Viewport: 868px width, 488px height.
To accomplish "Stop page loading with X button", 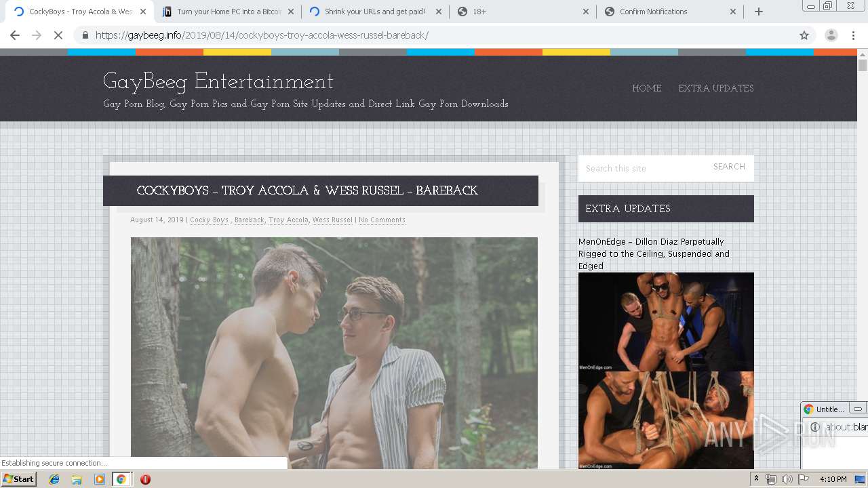I will (58, 35).
